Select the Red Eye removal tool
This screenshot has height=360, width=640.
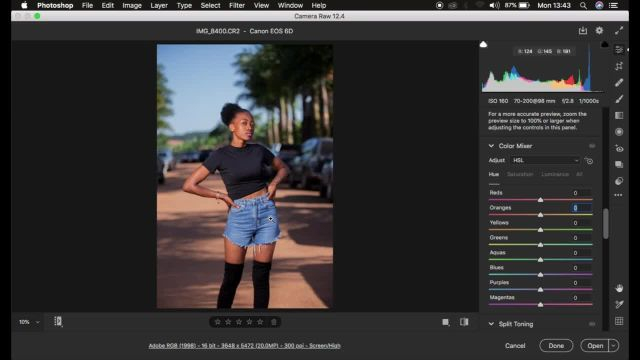pyautogui.click(x=619, y=149)
